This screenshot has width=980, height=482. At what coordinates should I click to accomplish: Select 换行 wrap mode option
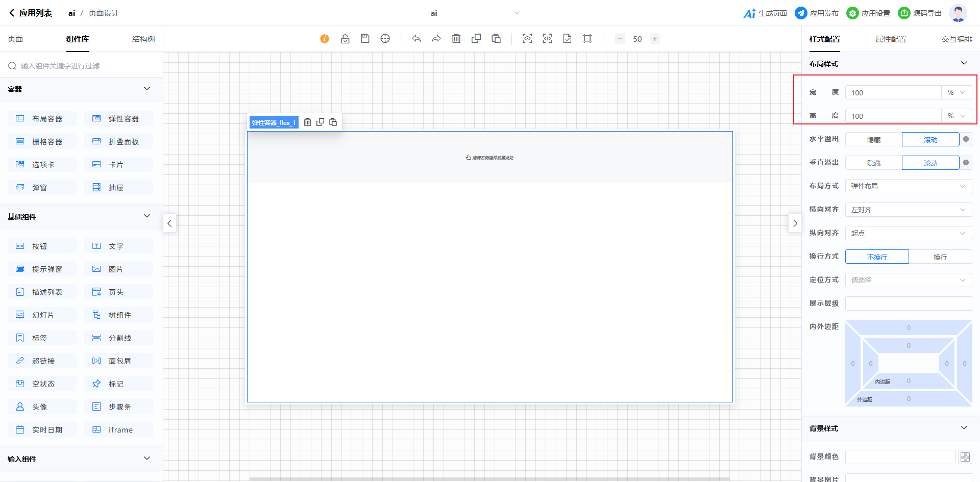coord(940,257)
